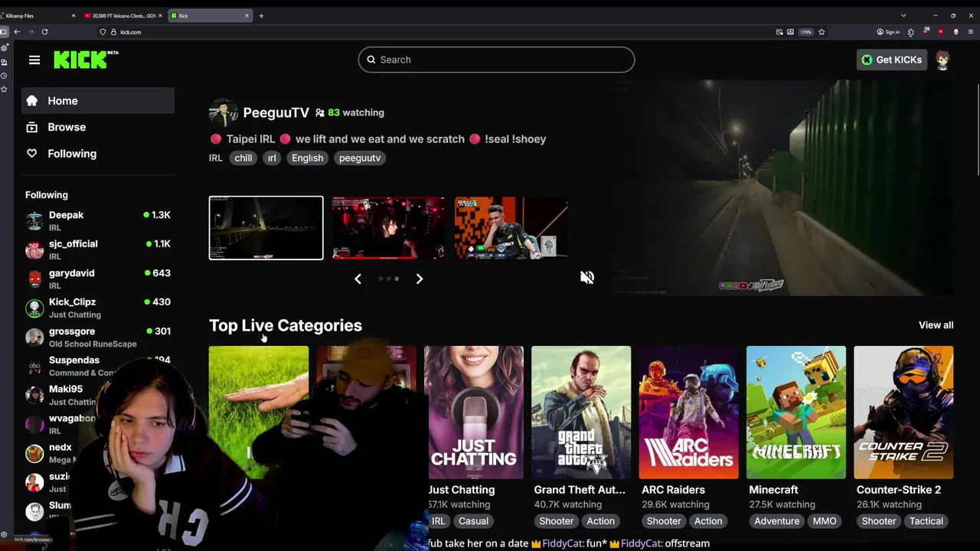Click the Adventure tag under Minecraft
Viewport: 980px width, 551px height.
coord(776,521)
